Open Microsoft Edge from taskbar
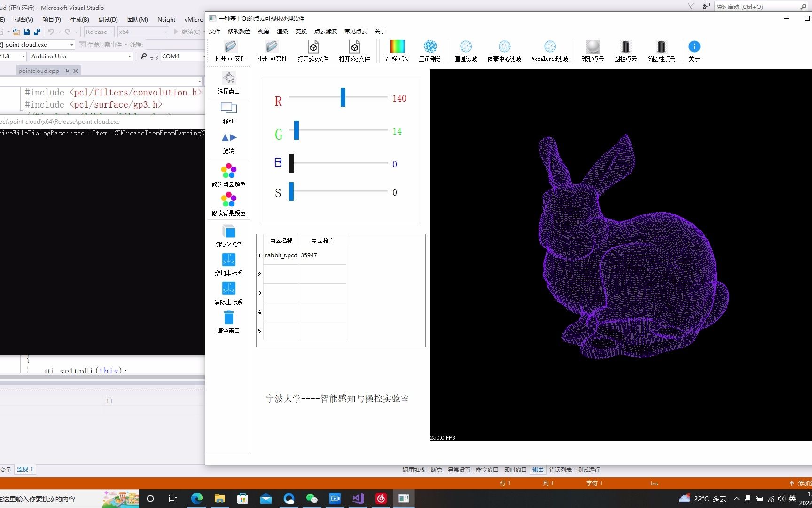The width and height of the screenshot is (812, 508). click(196, 499)
